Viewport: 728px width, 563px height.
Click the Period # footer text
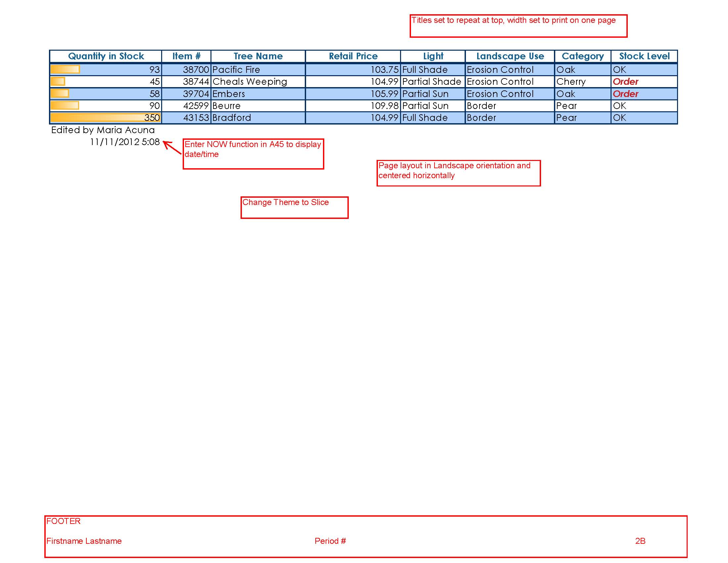(x=330, y=541)
